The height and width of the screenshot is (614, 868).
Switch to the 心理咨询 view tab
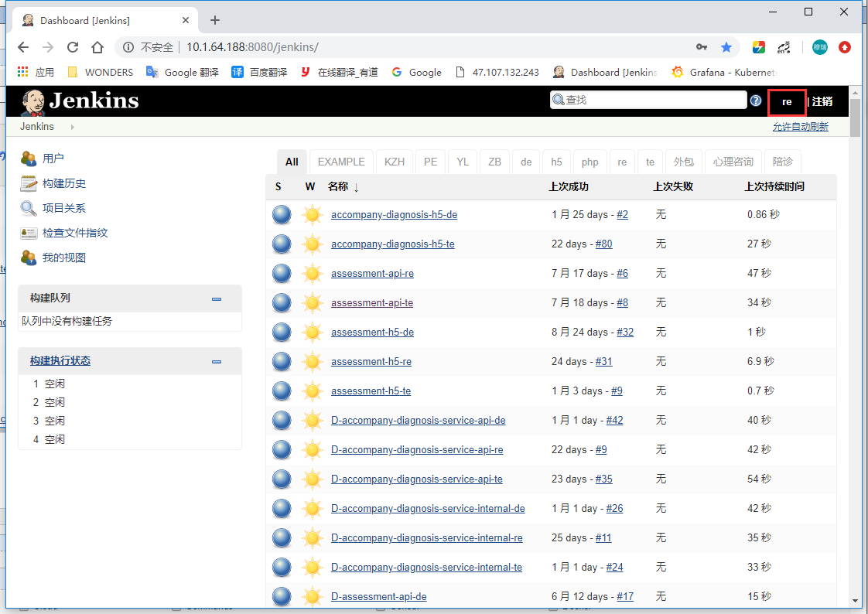(733, 162)
